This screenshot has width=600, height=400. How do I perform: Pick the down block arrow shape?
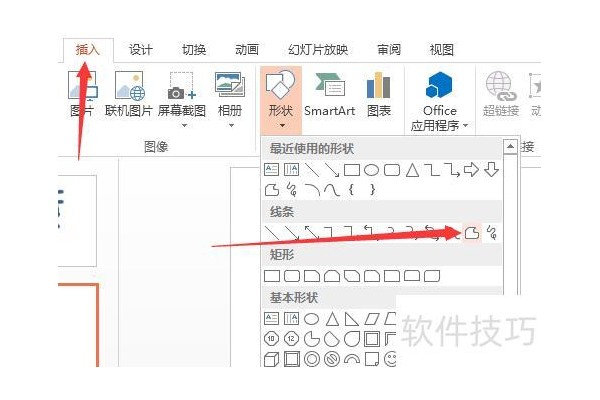pos(491,170)
